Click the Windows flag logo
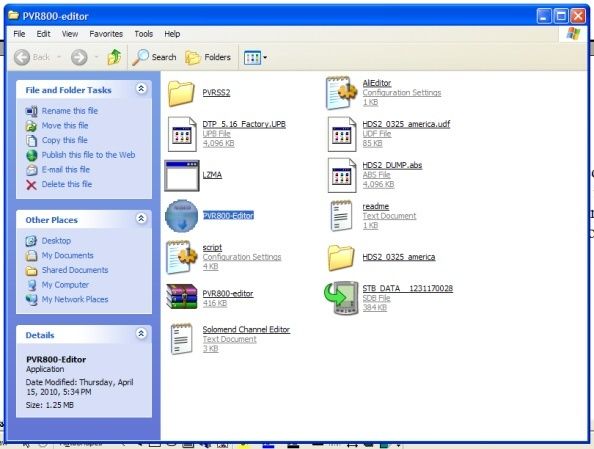Viewport: 594px width, 449px height. coord(573,34)
